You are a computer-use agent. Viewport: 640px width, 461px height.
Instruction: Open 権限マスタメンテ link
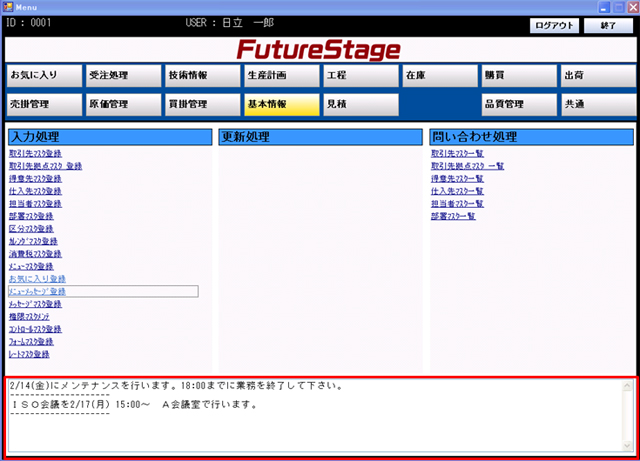click(x=29, y=316)
